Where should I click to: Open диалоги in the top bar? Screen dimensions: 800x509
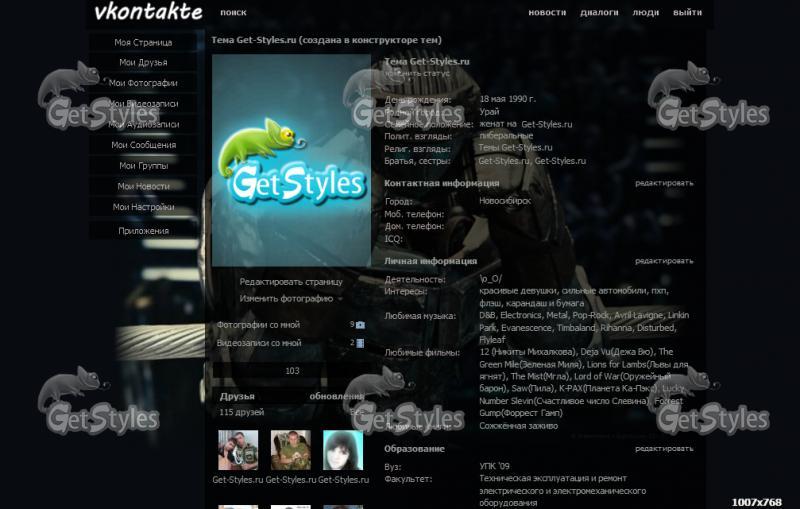click(599, 13)
